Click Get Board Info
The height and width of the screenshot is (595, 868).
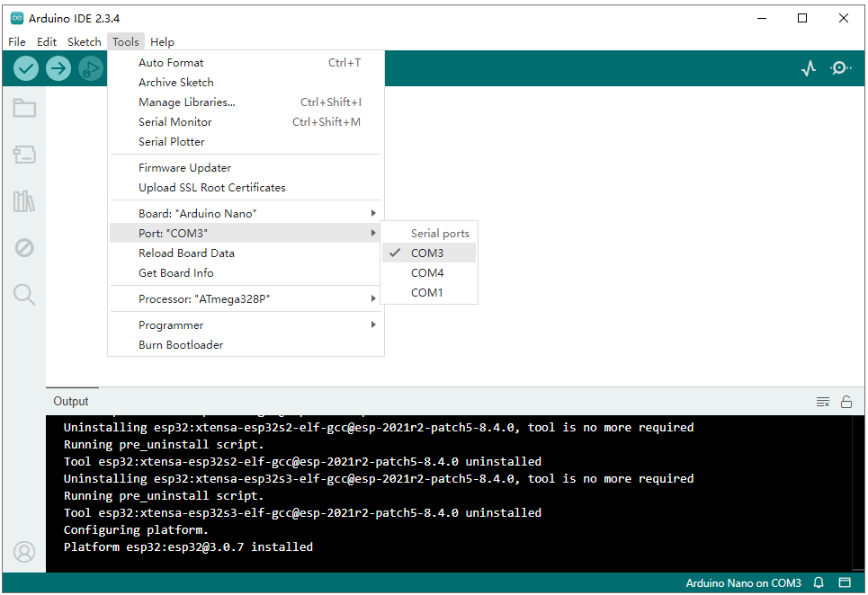tap(246, 272)
